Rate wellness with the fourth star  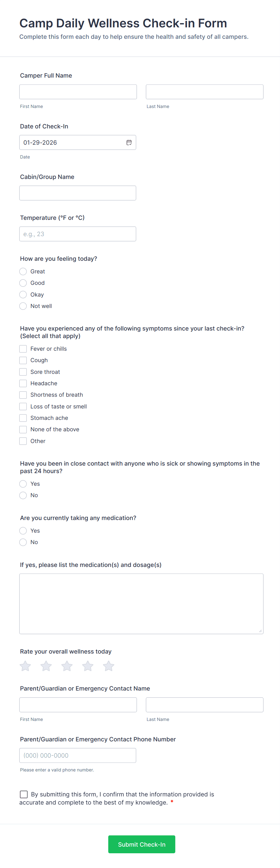(88, 666)
